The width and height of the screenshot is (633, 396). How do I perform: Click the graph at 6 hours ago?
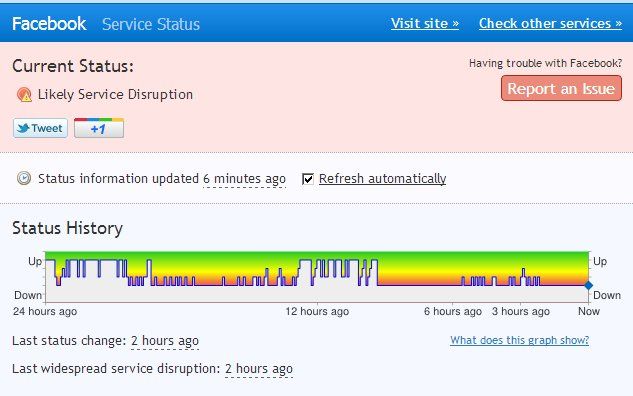[453, 277]
